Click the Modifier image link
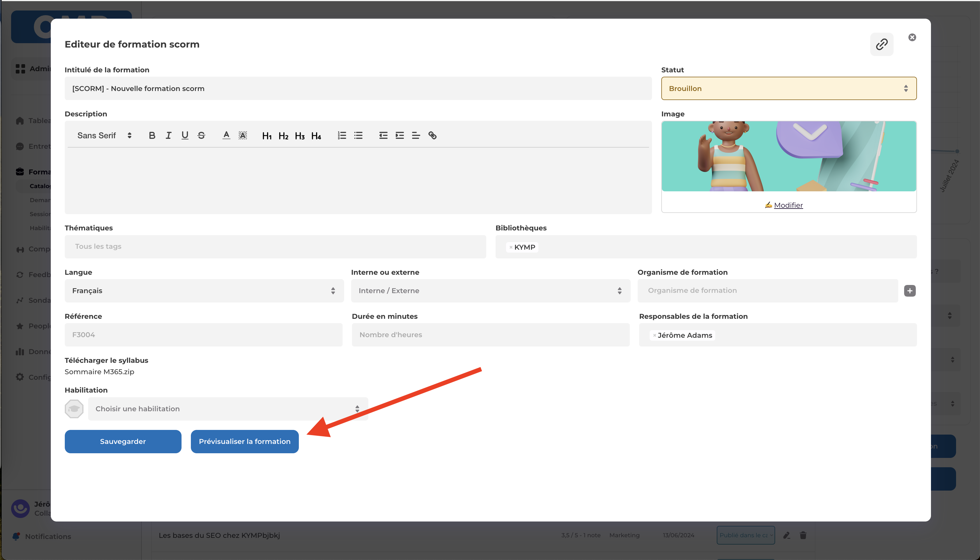980x560 pixels. 788,205
